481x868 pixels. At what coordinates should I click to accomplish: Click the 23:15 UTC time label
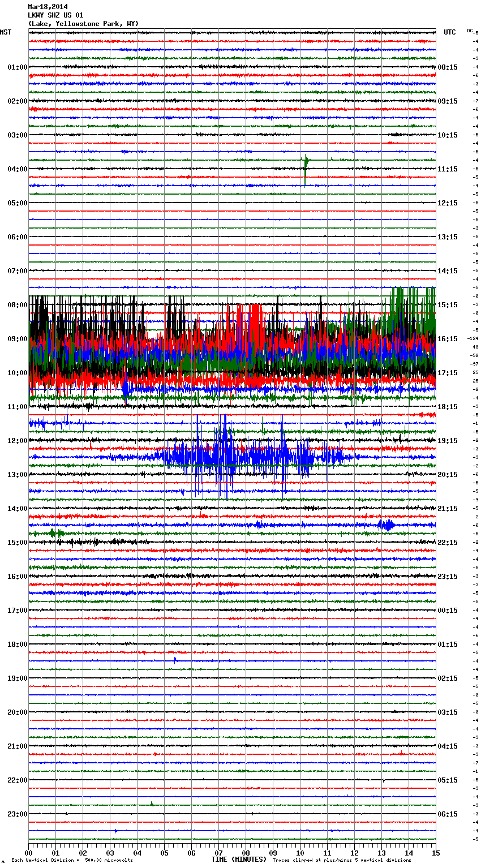point(448,577)
